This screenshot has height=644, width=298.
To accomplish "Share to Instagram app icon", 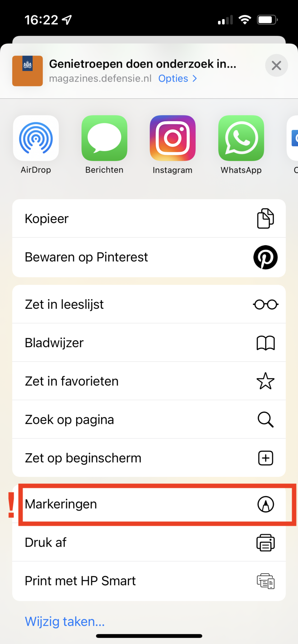I will (173, 138).
